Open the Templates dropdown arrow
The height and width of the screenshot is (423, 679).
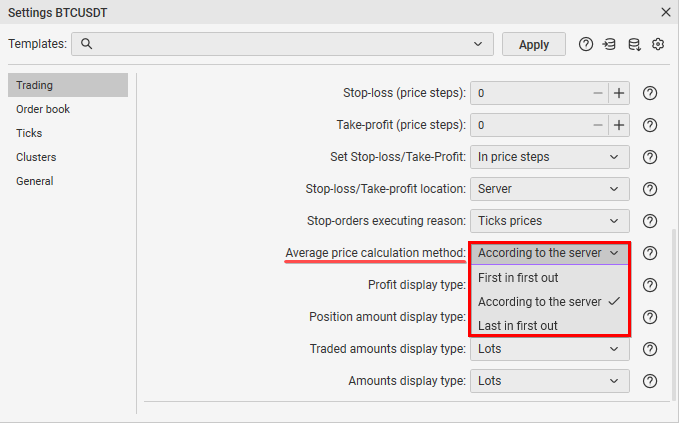coord(478,44)
